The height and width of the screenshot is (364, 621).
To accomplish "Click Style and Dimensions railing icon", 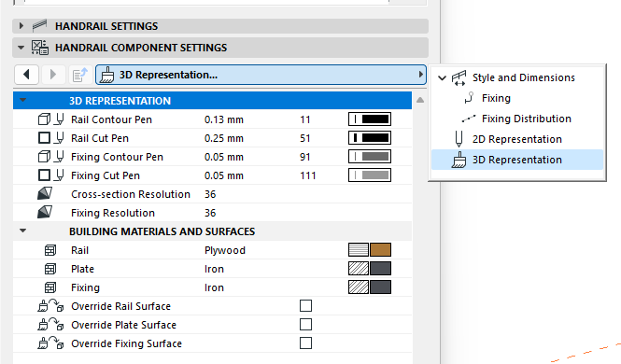I will (x=459, y=78).
